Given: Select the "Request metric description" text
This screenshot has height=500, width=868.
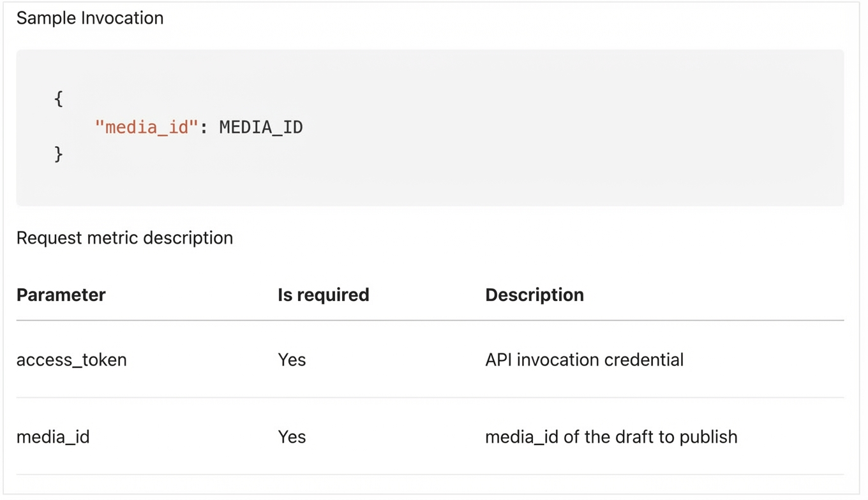Looking at the screenshot, I should (x=124, y=238).
